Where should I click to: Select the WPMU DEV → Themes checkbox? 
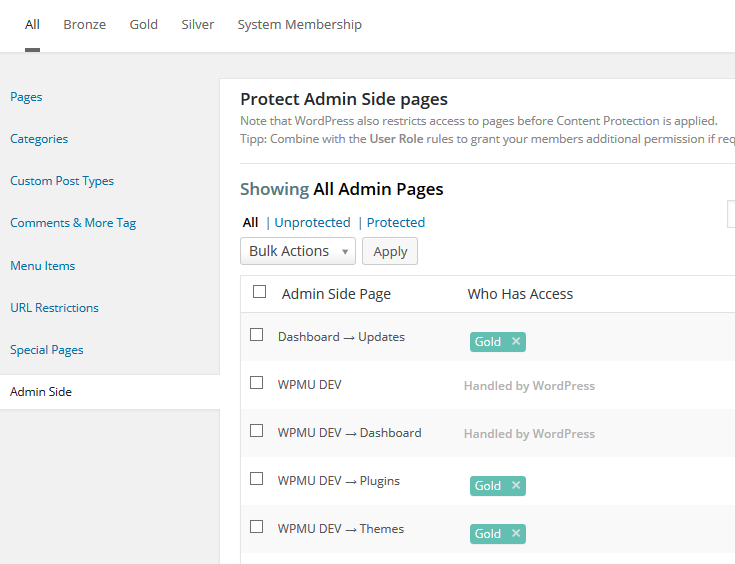257,527
